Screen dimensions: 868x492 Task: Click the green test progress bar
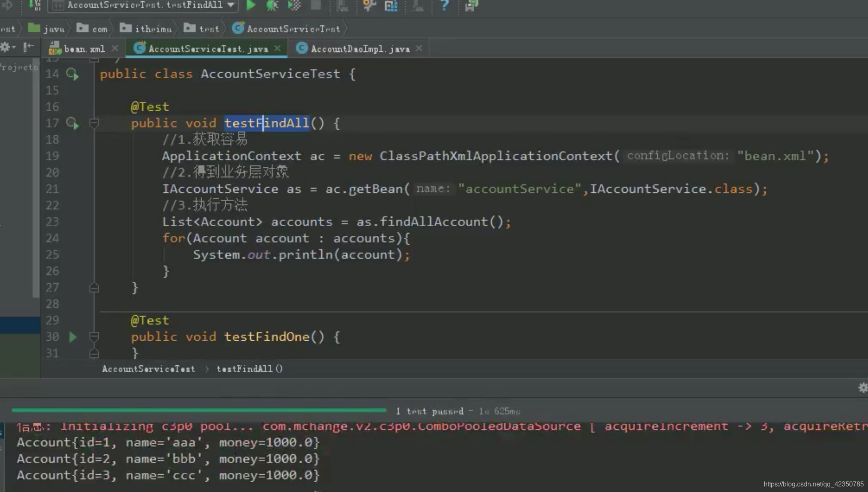(199, 410)
